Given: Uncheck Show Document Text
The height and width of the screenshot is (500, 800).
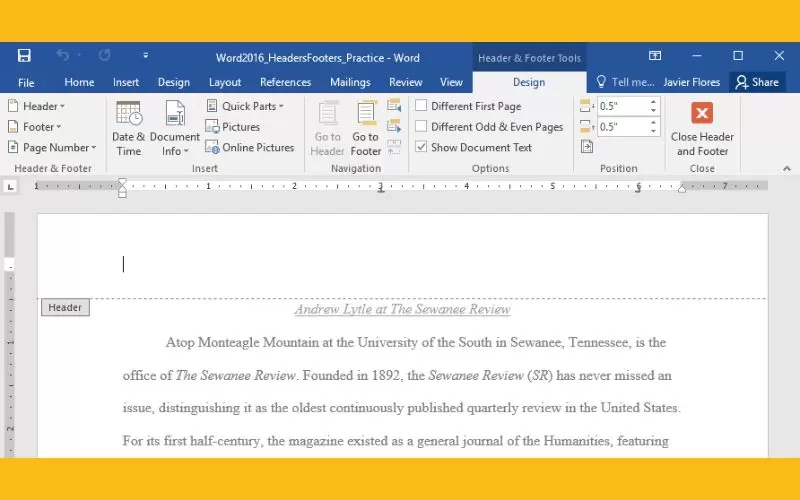Looking at the screenshot, I should click(x=421, y=147).
